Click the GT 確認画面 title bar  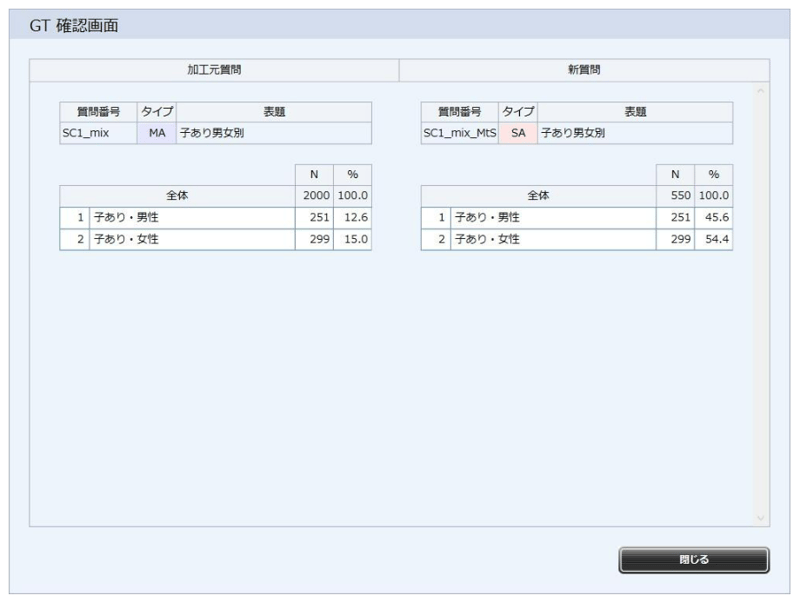(400, 25)
